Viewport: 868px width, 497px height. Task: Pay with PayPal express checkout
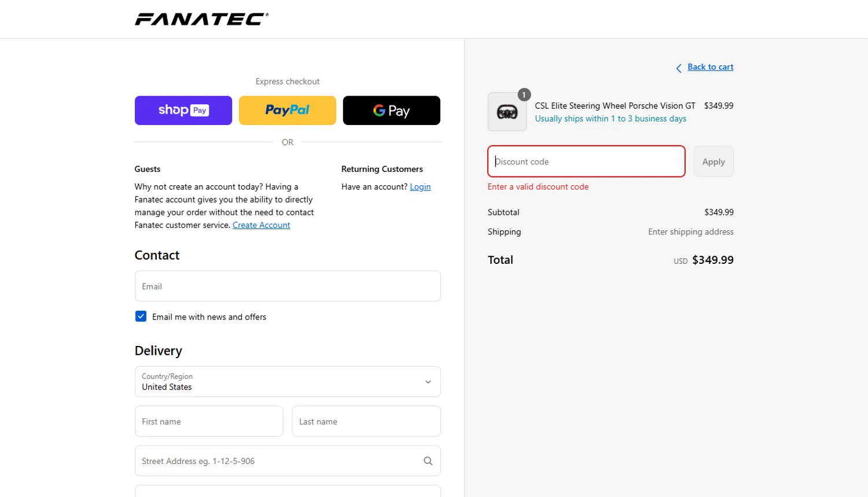click(x=288, y=111)
